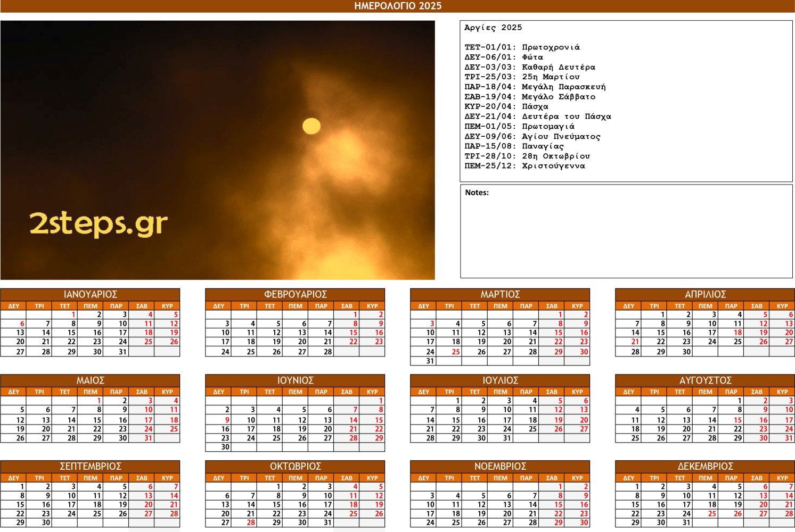
Task: Select the Μεγάλη Παρασκευή holiday line
Action: (535, 87)
